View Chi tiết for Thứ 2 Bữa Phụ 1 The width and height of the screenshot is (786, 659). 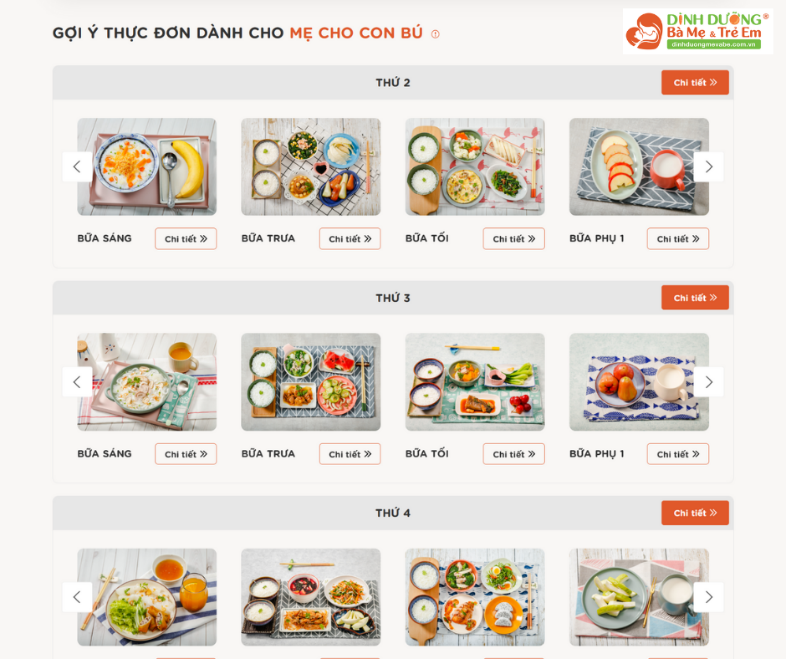point(678,239)
